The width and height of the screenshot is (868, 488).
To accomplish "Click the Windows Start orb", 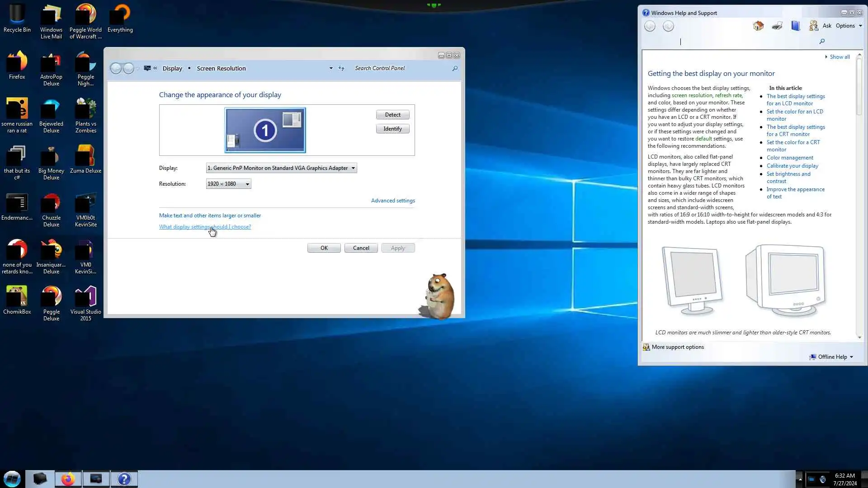I will 12,479.
